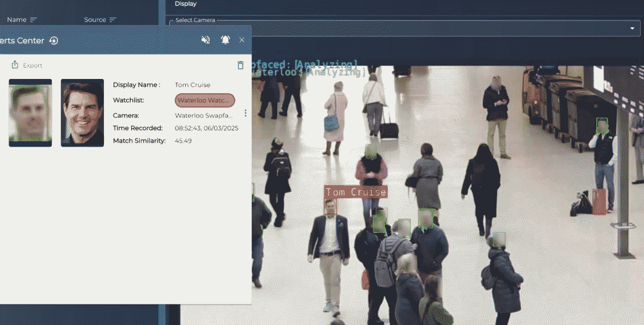Image resolution: width=644 pixels, height=325 pixels.
Task: Close the Alerts Center panel
Action: 242,40
